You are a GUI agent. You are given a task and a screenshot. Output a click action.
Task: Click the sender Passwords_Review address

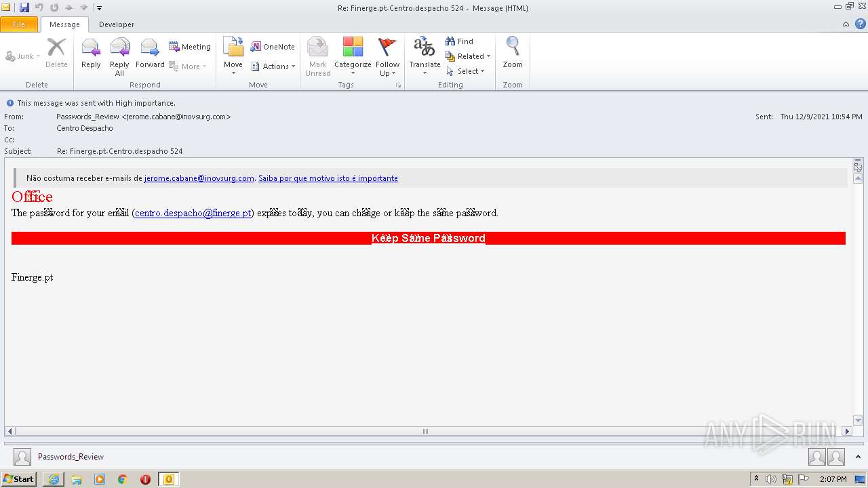point(143,117)
